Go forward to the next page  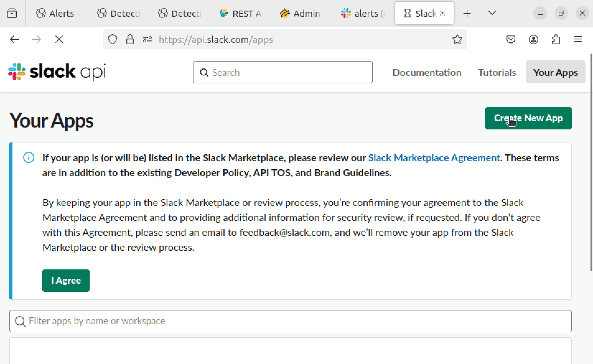point(37,39)
